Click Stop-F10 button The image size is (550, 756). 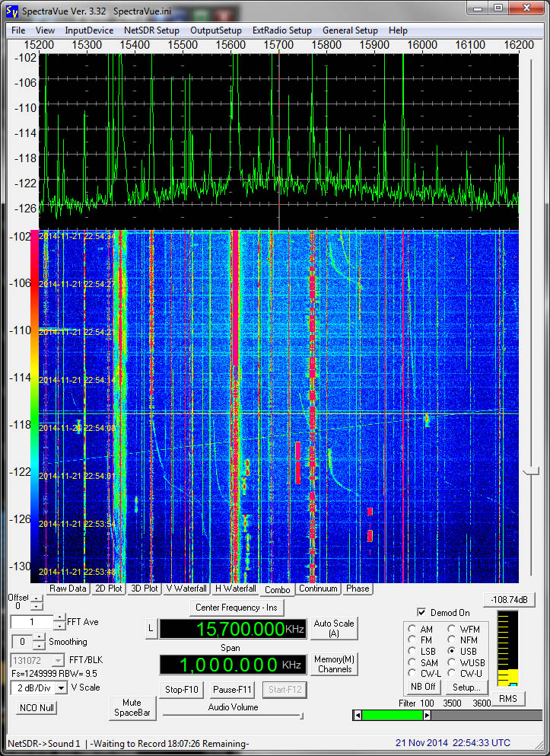pos(182,690)
